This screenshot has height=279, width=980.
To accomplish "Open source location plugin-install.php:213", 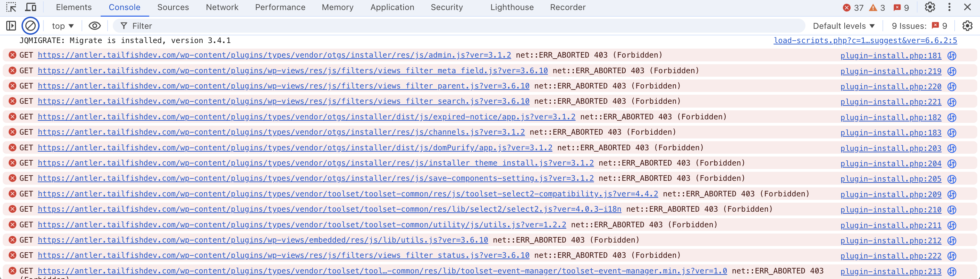I will coord(890,271).
